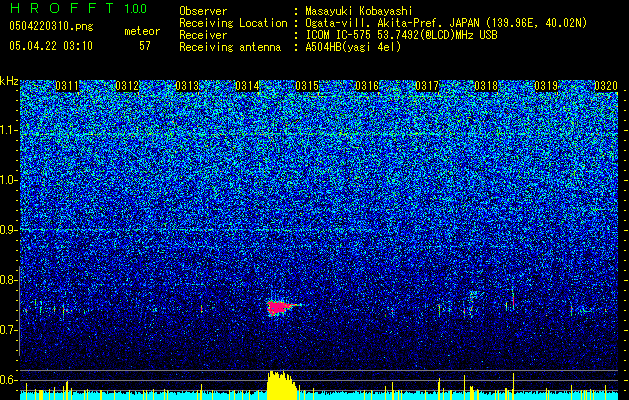Click the 0318 time marker

pos(486,86)
